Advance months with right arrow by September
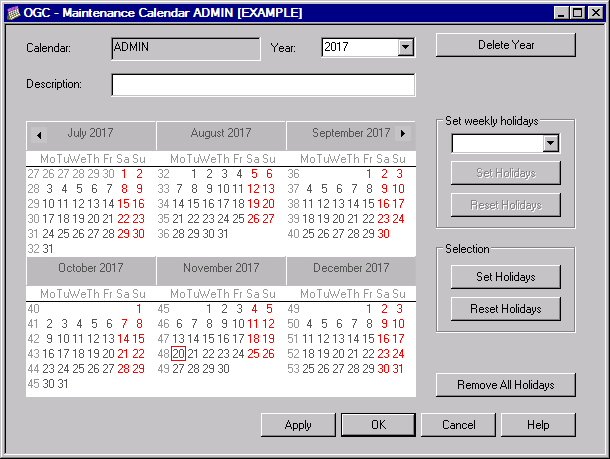610x459 pixels. pos(403,133)
